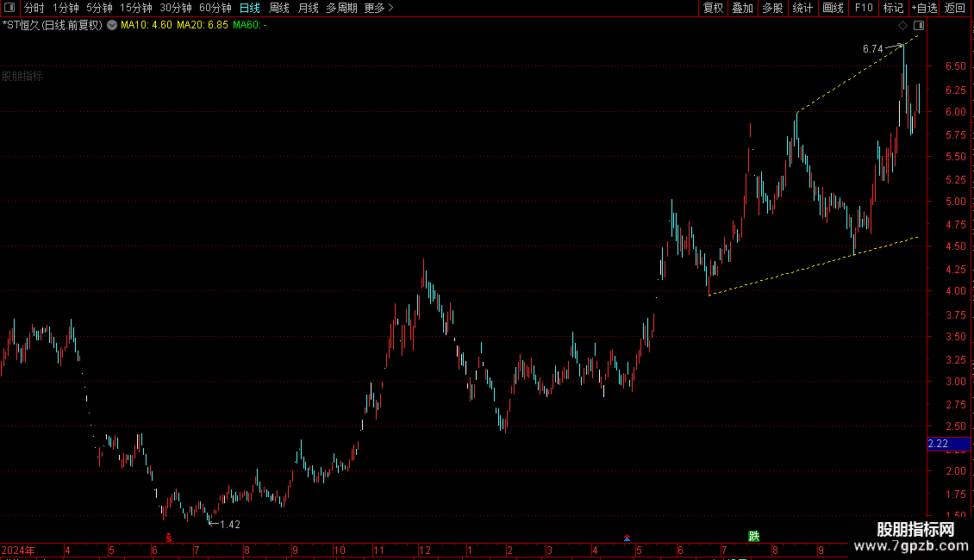Click the 返回 back button
The height and width of the screenshot is (560, 974).
tap(955, 8)
